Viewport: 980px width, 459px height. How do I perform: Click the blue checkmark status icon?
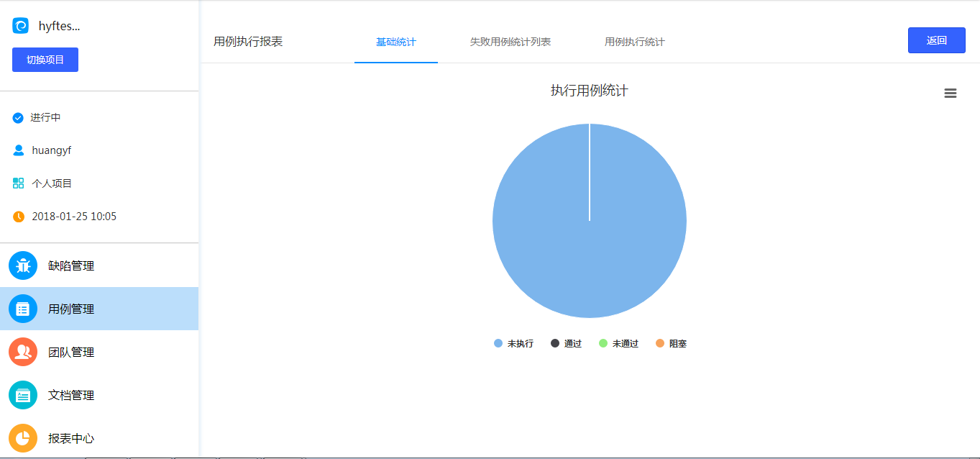point(18,118)
